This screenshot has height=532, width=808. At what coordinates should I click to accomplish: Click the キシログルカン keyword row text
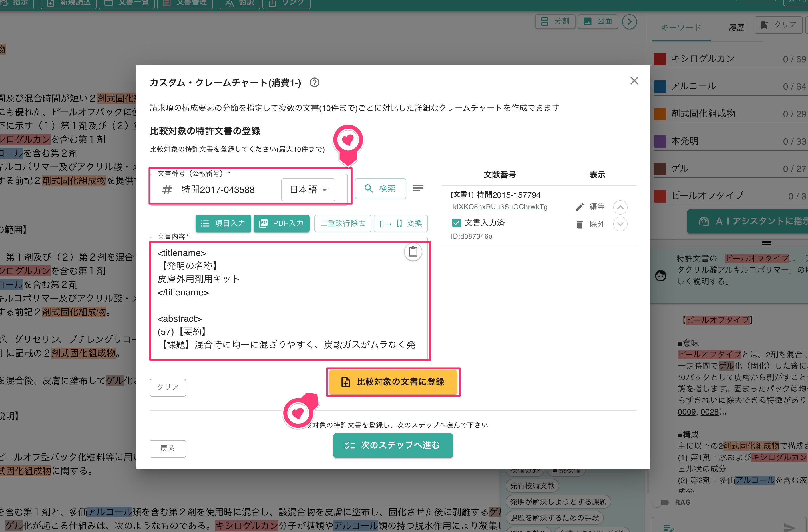[703, 59]
